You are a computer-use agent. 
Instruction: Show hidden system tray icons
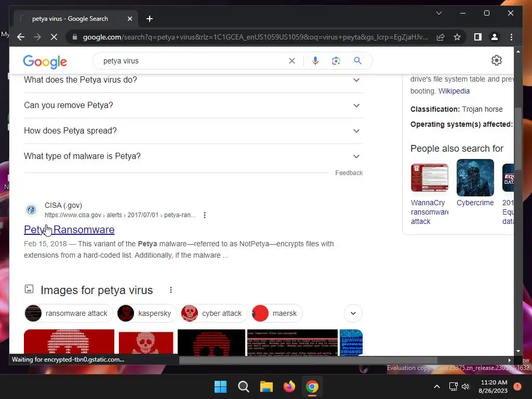[437, 387]
